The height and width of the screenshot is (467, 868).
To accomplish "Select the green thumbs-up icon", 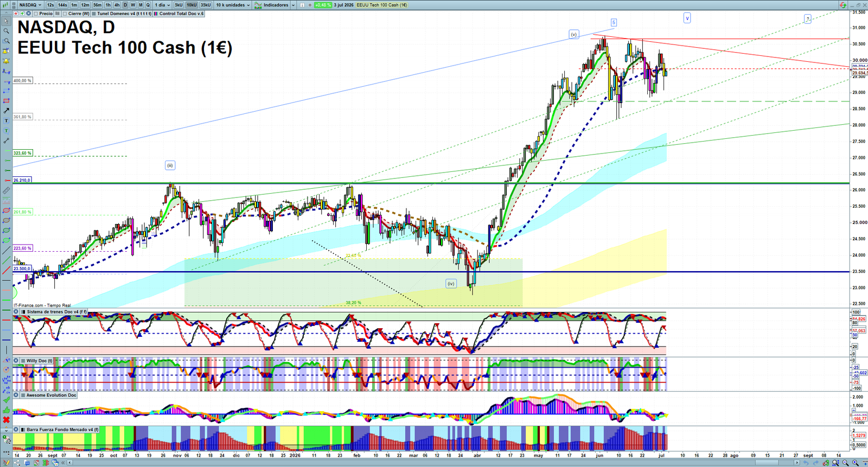I will (x=7, y=410).
